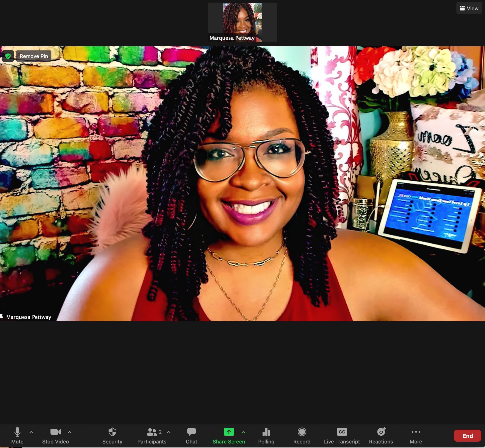
Task: Mute the microphone
Action: coord(17,435)
